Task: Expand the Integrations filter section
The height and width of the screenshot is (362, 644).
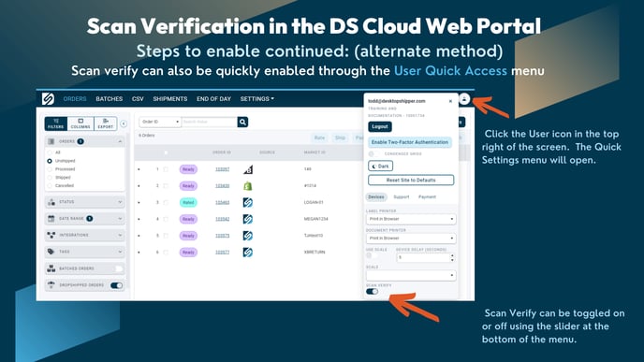Action: (120, 235)
